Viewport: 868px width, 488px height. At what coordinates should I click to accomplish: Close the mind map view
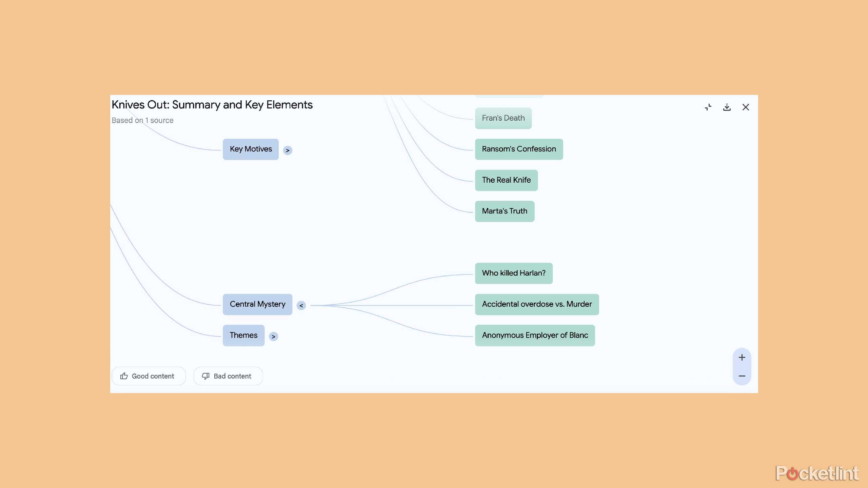point(746,107)
